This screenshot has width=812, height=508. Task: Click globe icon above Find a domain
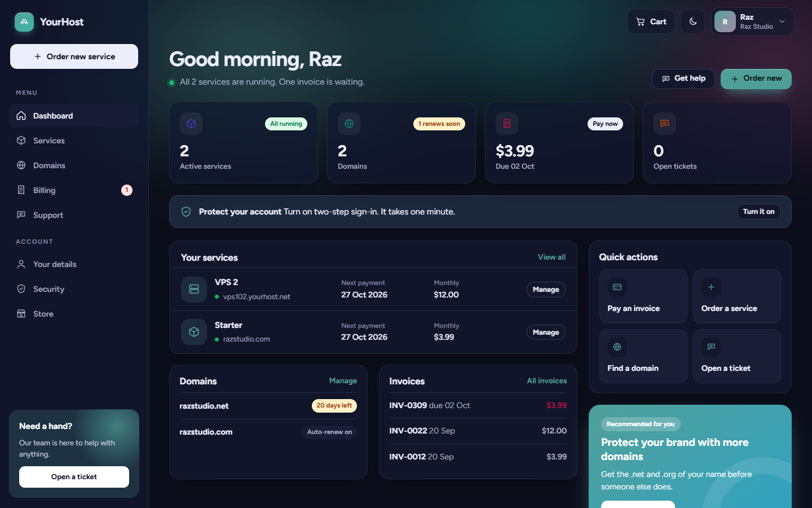(x=617, y=347)
